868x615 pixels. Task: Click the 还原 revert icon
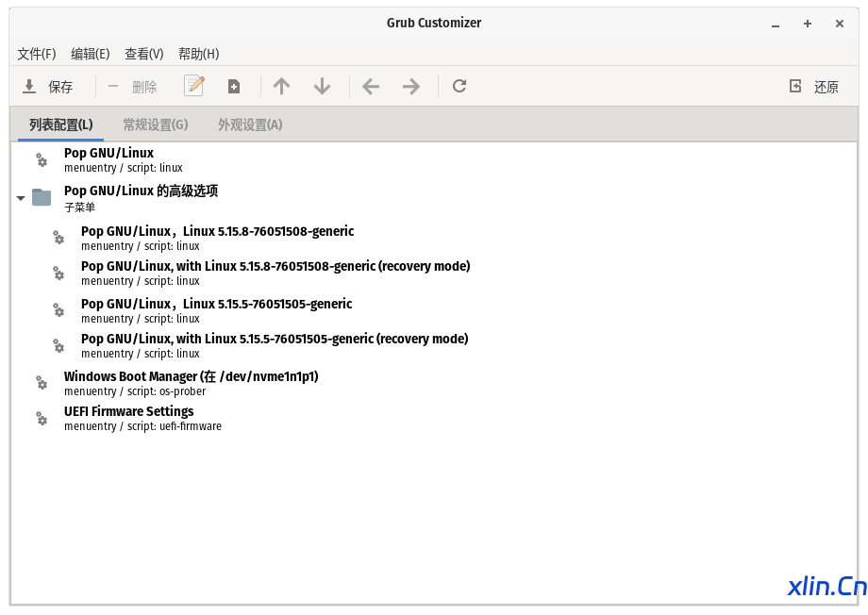(795, 86)
